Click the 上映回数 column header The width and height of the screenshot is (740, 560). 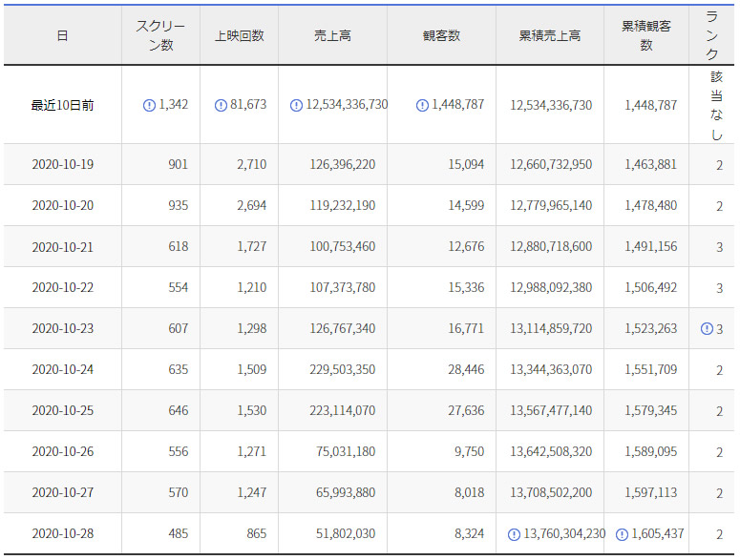239,35
